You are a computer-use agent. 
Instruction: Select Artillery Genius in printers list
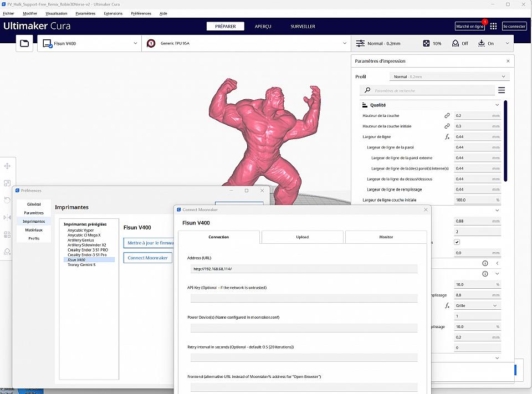[81, 240]
